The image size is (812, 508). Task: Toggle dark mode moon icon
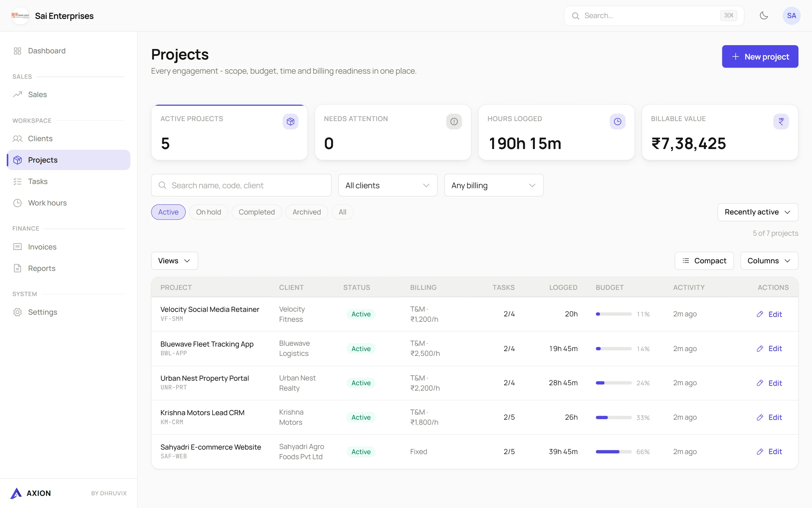tap(764, 16)
